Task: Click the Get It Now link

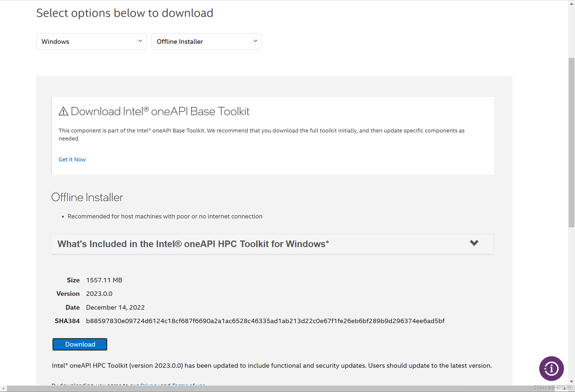Action: (x=72, y=159)
